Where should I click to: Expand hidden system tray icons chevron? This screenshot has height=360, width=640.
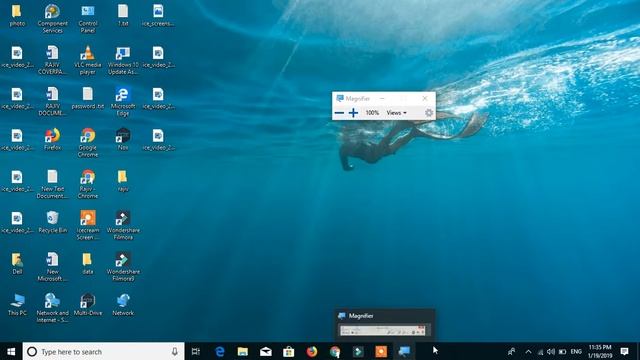click(x=529, y=351)
